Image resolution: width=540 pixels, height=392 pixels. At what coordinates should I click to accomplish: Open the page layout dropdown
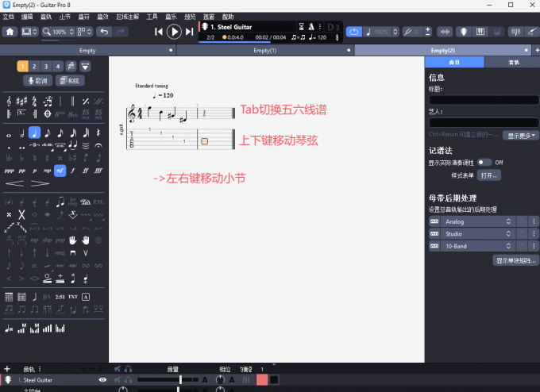pos(84,32)
